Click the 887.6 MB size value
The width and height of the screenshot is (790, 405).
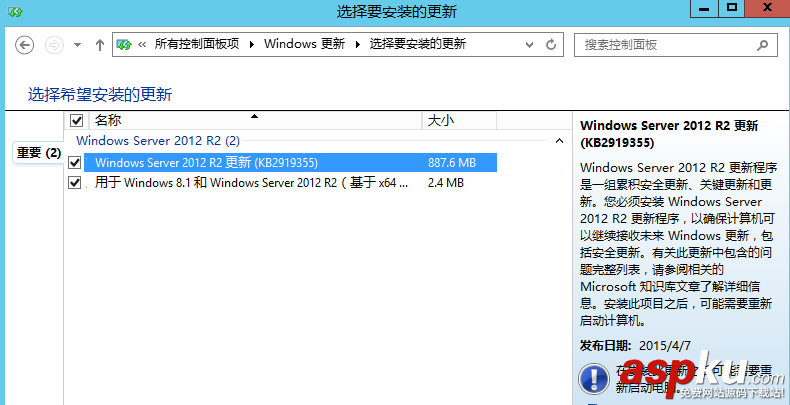pos(451,163)
